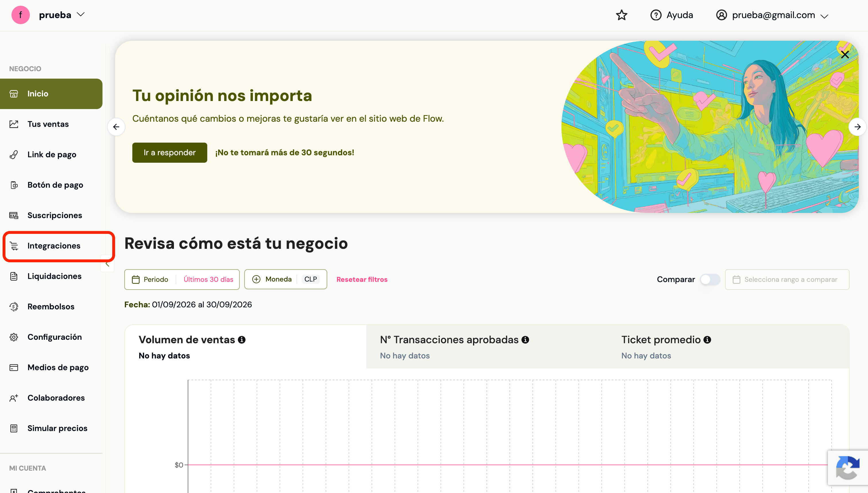Show info for N° Transacciones aprobadas
This screenshot has height=493, width=868.
(x=525, y=339)
